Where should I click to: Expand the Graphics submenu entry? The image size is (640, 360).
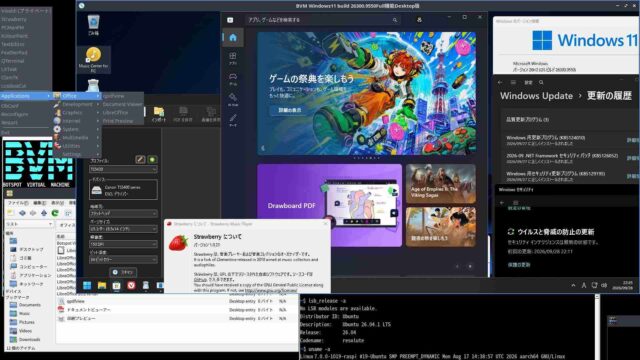77,113
